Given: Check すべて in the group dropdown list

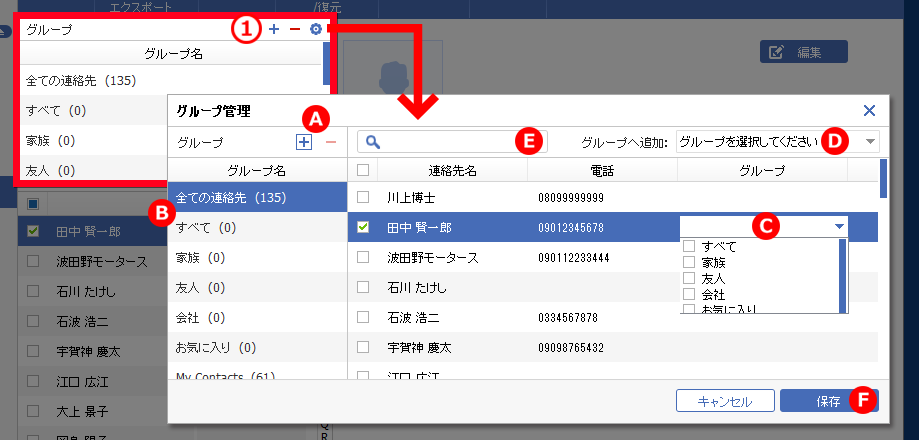Looking at the screenshot, I should click(689, 245).
